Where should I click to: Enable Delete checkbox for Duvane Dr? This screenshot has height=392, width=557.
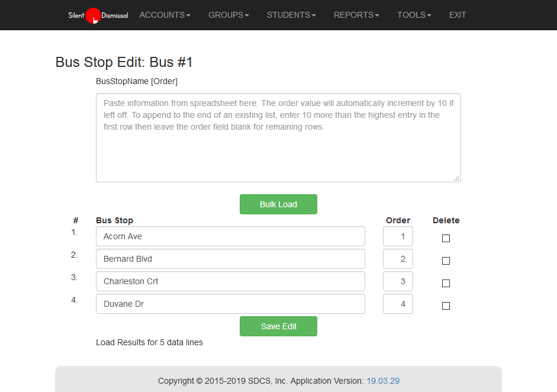coord(446,306)
